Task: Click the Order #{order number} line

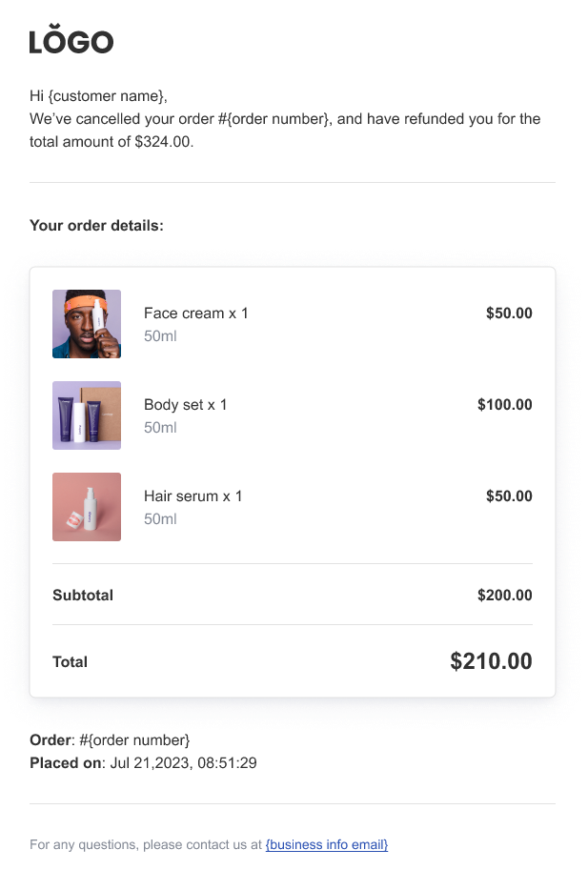Action: tap(110, 740)
